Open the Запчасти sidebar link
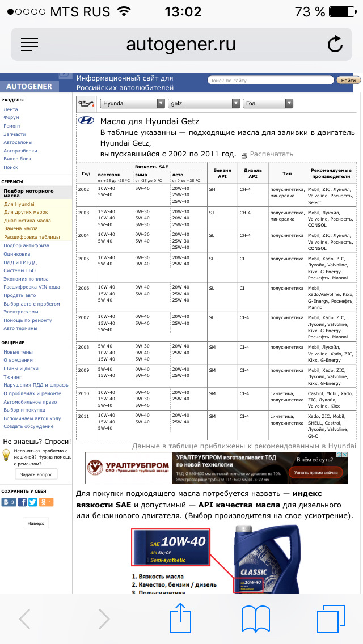This screenshot has height=644, width=363. click(14, 134)
